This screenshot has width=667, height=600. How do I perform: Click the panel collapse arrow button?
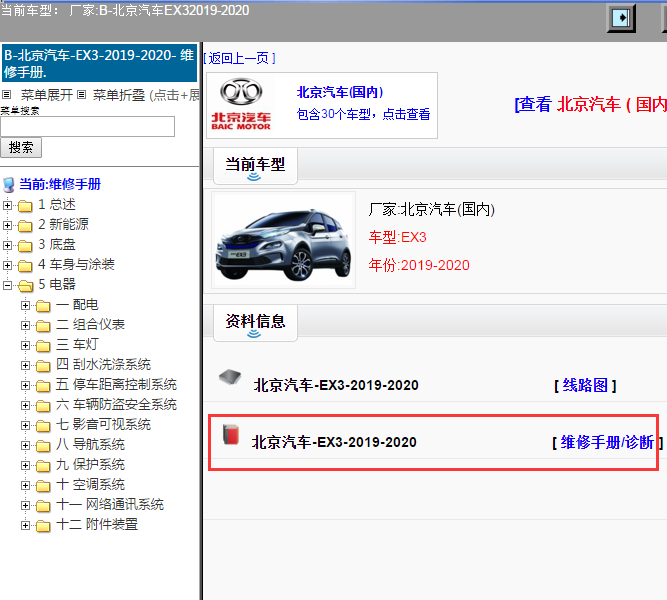click(x=621, y=18)
